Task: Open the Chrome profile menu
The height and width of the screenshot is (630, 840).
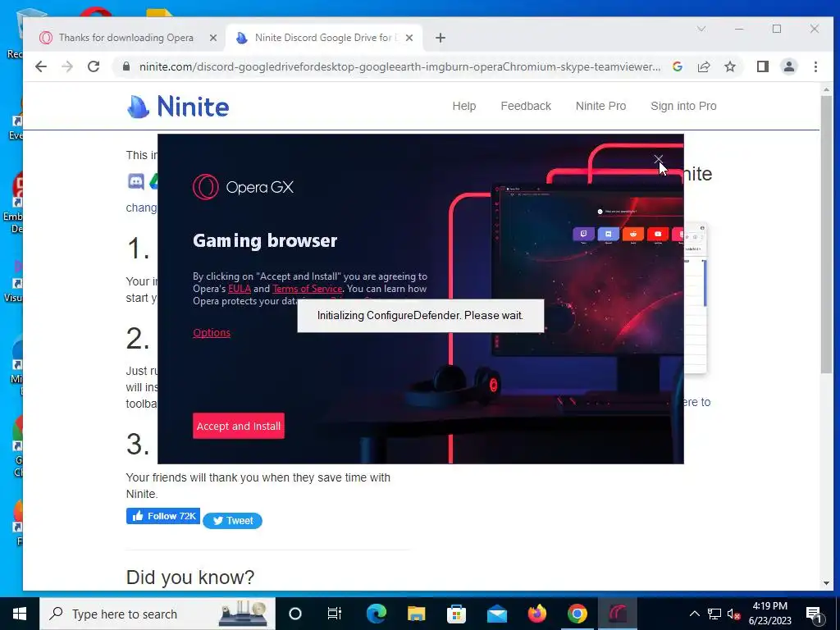Action: point(788,66)
